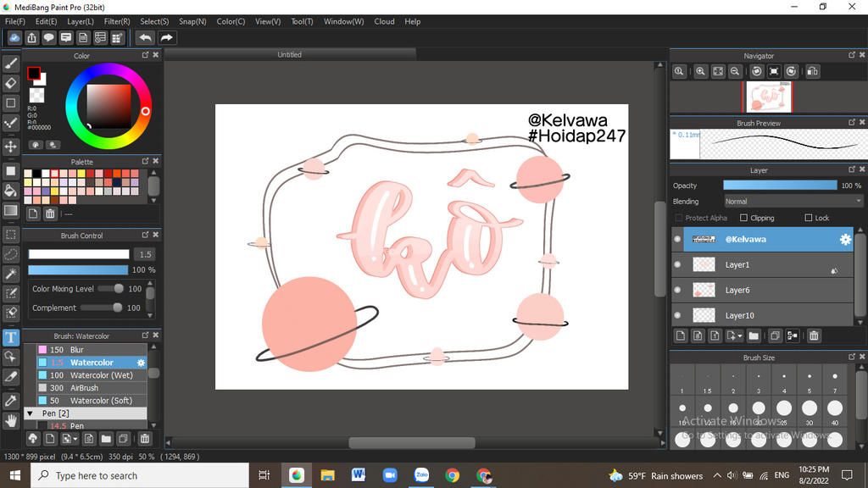The width and height of the screenshot is (868, 488).
Task: Click the foreground color swatch
Action: pos(33,73)
